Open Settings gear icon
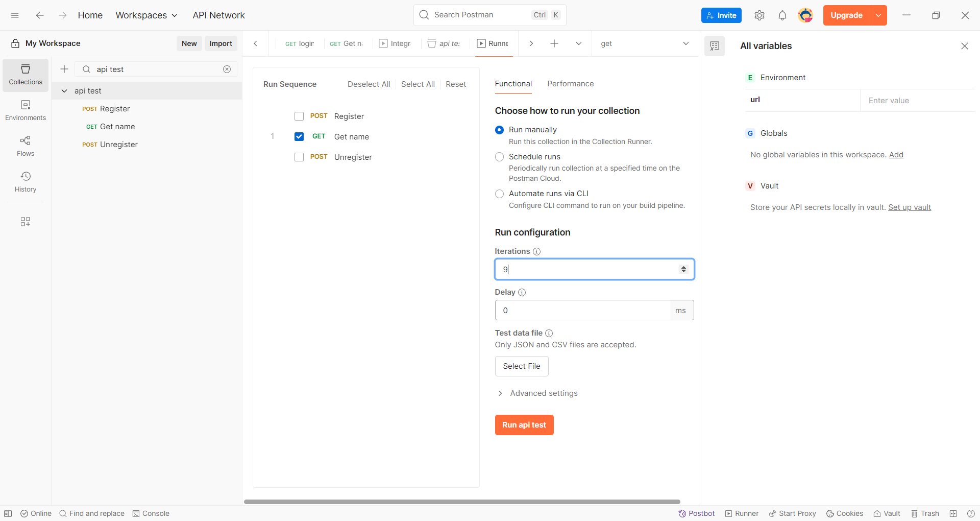This screenshot has height=521, width=980. pos(759,15)
